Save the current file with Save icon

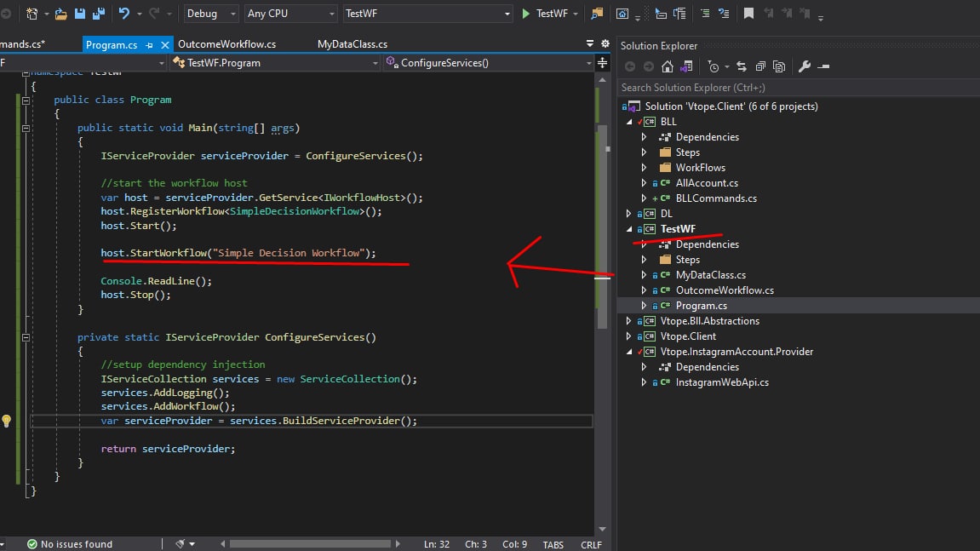coord(80,13)
